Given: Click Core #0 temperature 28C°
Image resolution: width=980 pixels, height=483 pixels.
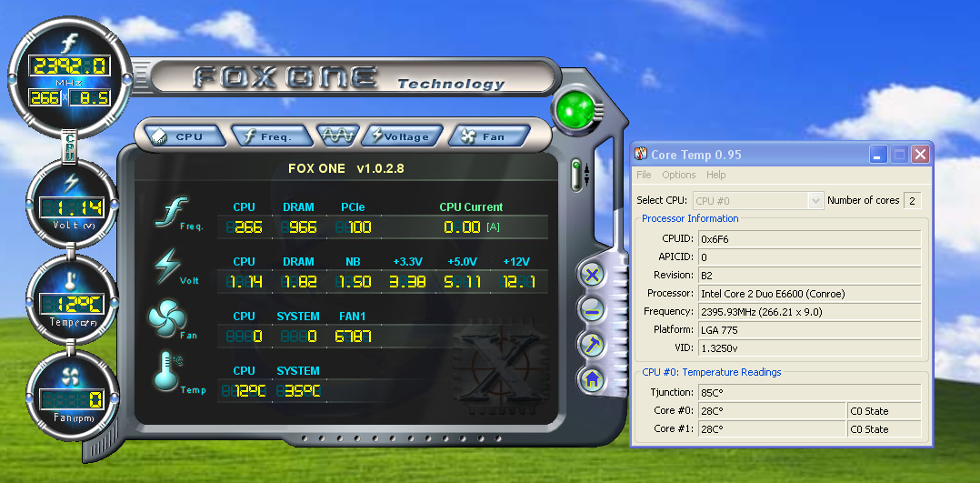Looking at the screenshot, I should [771, 411].
